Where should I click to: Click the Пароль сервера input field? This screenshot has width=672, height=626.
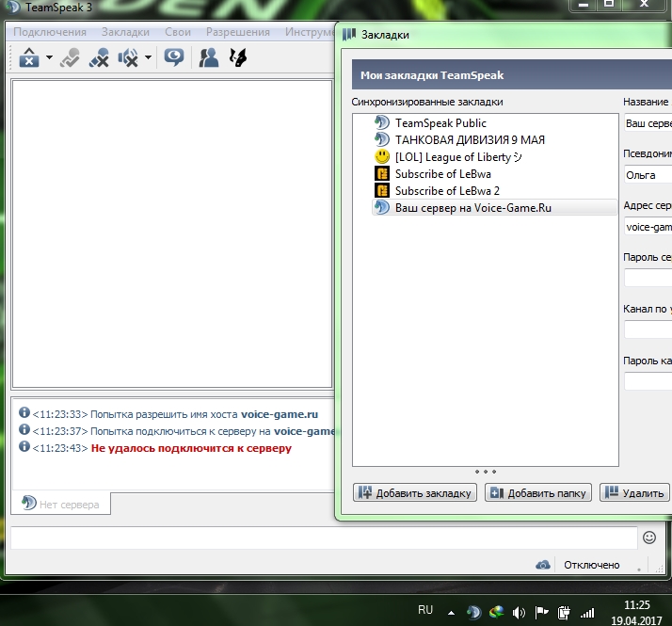point(648,278)
